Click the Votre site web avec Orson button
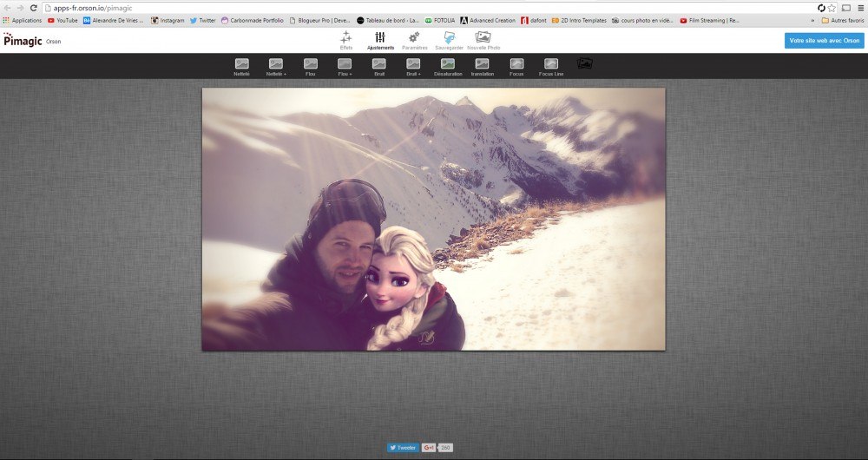 pyautogui.click(x=824, y=41)
